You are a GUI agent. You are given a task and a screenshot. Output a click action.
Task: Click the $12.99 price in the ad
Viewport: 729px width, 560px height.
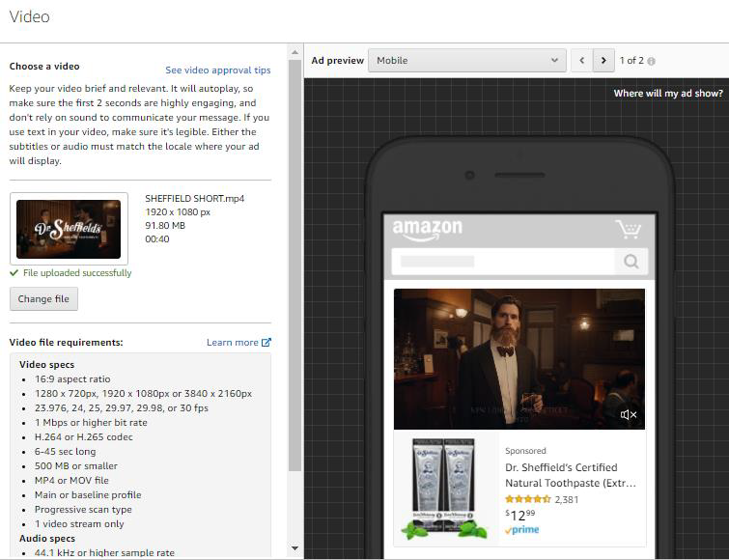pyautogui.click(x=520, y=515)
